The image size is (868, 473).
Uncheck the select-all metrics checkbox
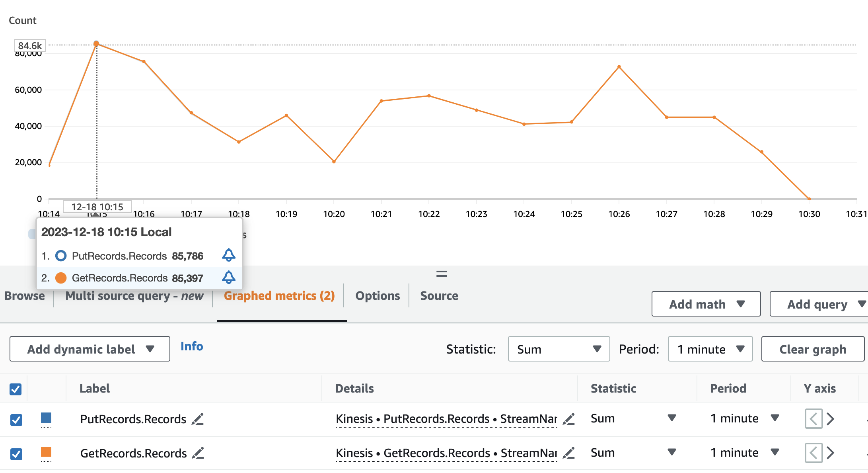pyautogui.click(x=16, y=389)
